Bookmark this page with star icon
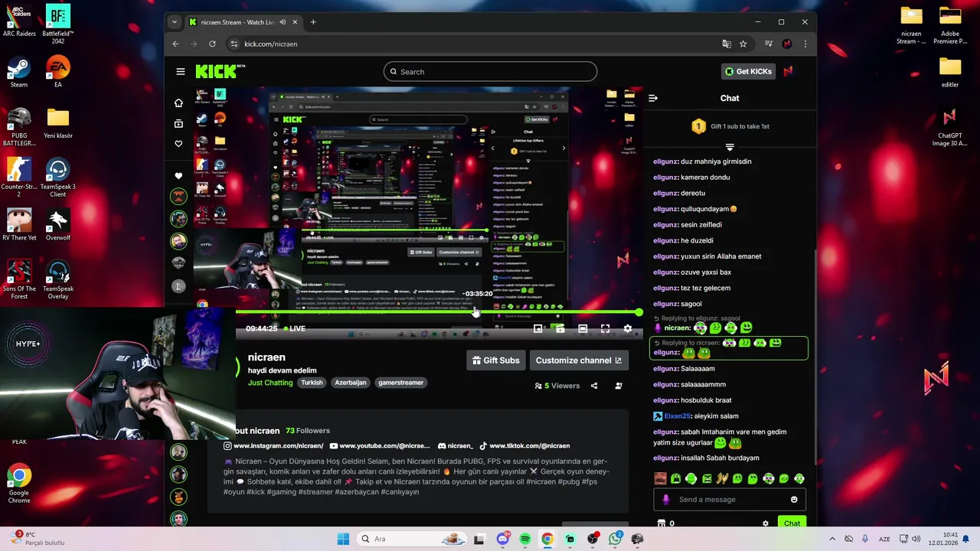The width and height of the screenshot is (980, 551). click(743, 44)
